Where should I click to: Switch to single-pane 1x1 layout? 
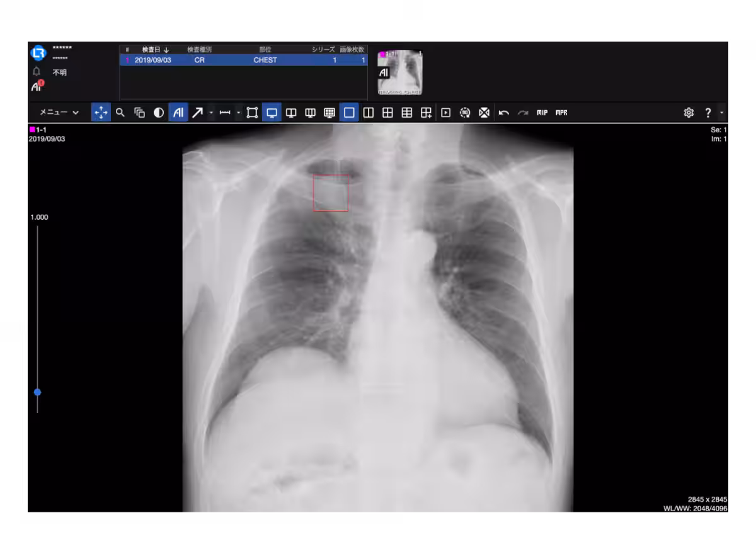(x=349, y=113)
